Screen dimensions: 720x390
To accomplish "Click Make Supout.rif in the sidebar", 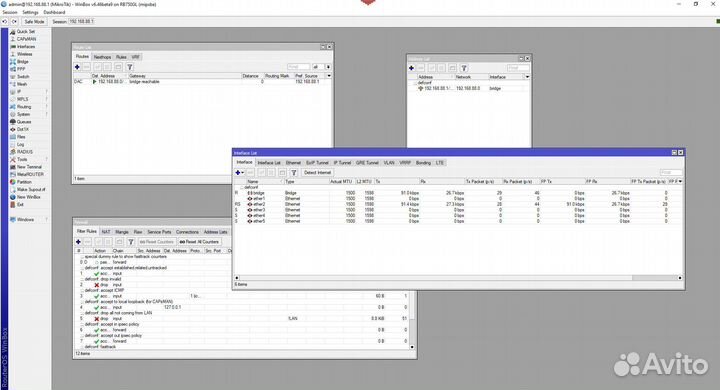I will [x=31, y=189].
